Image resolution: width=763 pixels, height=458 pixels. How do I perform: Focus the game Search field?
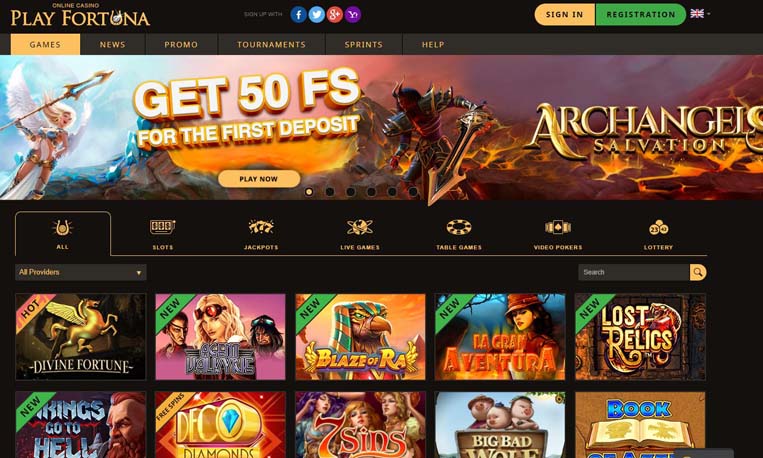click(634, 272)
